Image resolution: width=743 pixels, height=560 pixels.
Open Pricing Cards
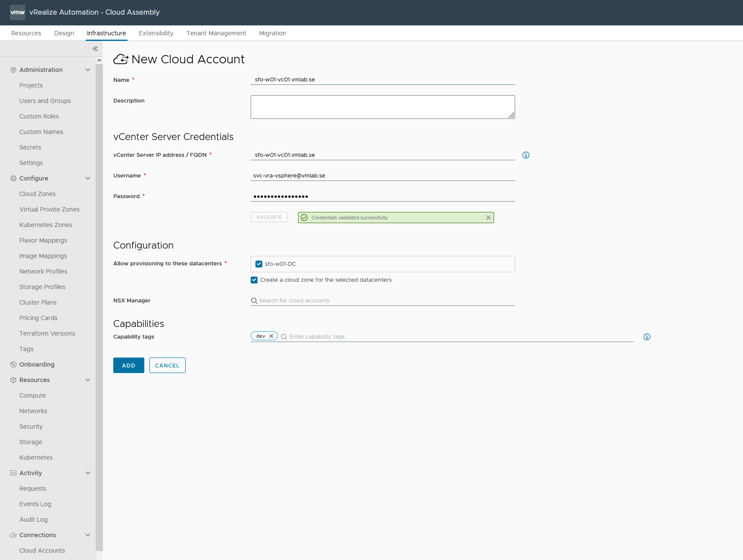click(38, 318)
